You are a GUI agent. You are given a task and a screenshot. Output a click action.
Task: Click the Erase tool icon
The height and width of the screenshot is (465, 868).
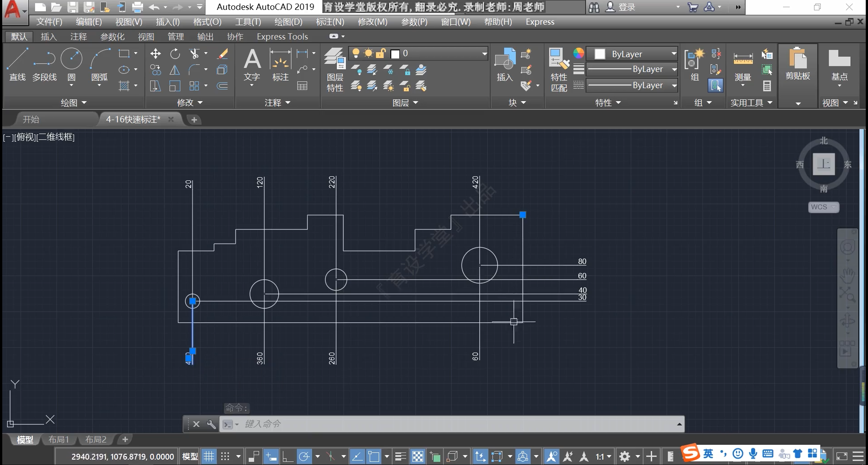pos(222,54)
